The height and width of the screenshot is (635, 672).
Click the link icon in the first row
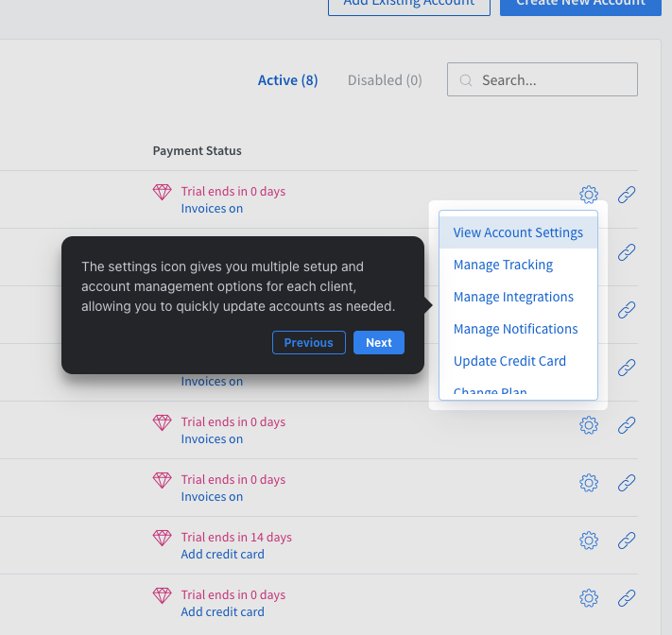click(626, 196)
